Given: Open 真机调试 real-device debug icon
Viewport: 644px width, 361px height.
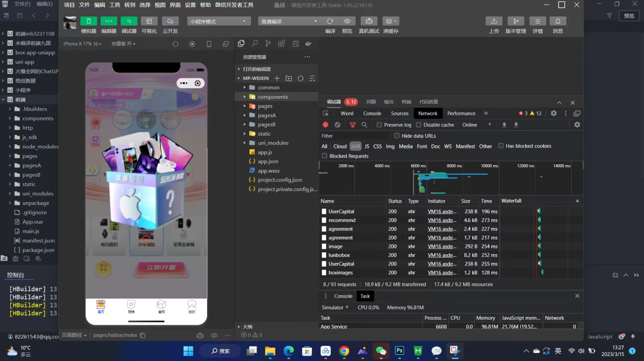Looking at the screenshot, I should click(369, 21).
